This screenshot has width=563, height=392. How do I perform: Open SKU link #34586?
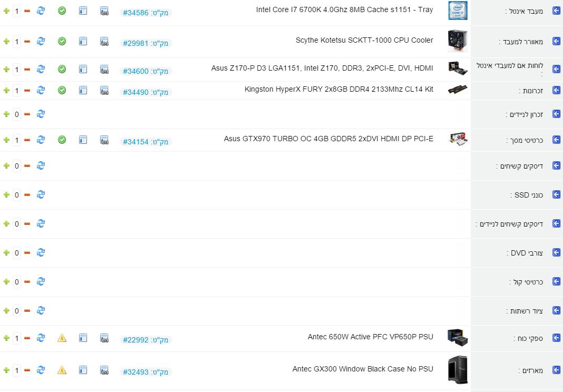145,12
